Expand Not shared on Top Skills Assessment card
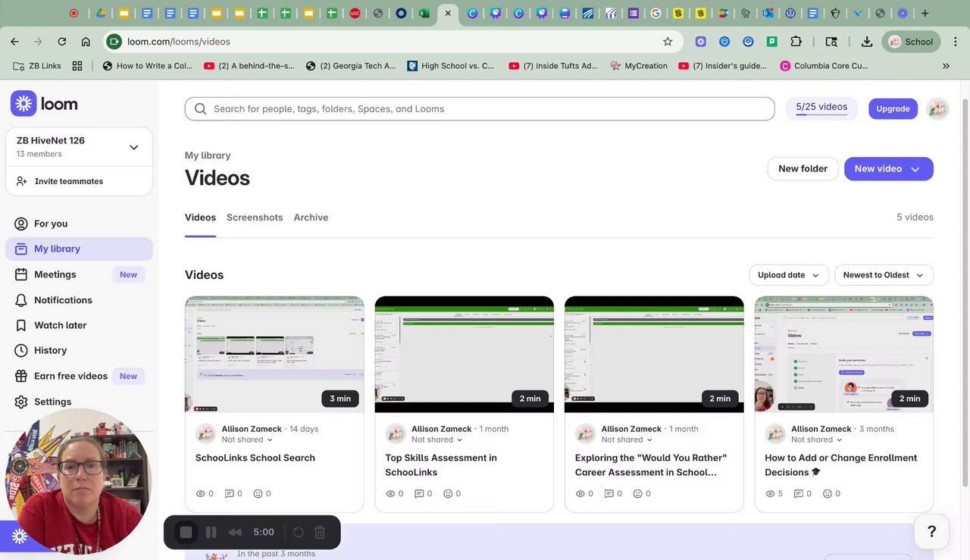Image resolution: width=970 pixels, height=560 pixels. pos(437,440)
